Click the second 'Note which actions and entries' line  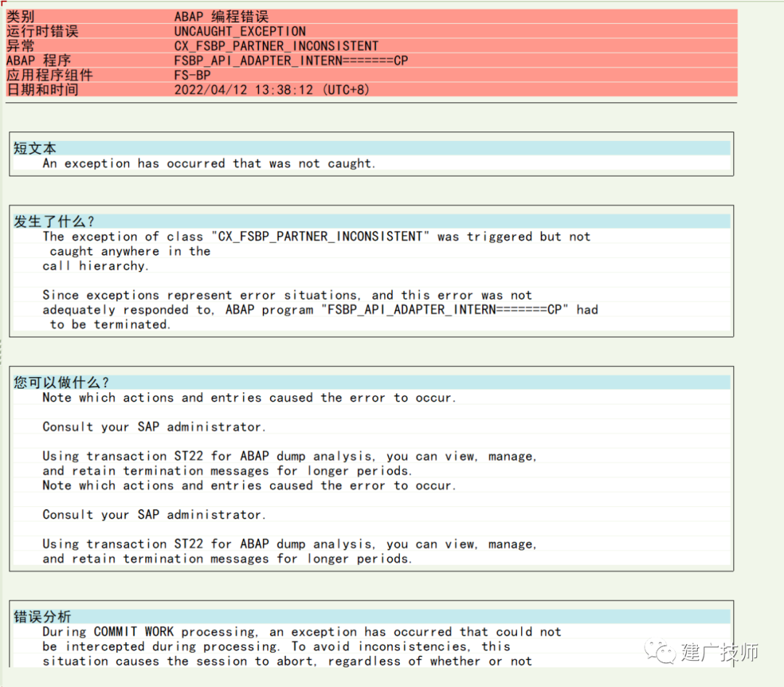(x=249, y=485)
